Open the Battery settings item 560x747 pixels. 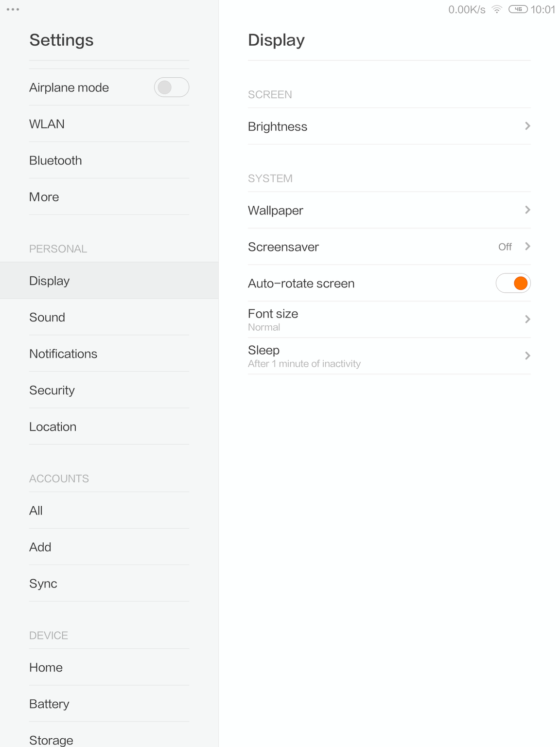pyautogui.click(x=49, y=704)
